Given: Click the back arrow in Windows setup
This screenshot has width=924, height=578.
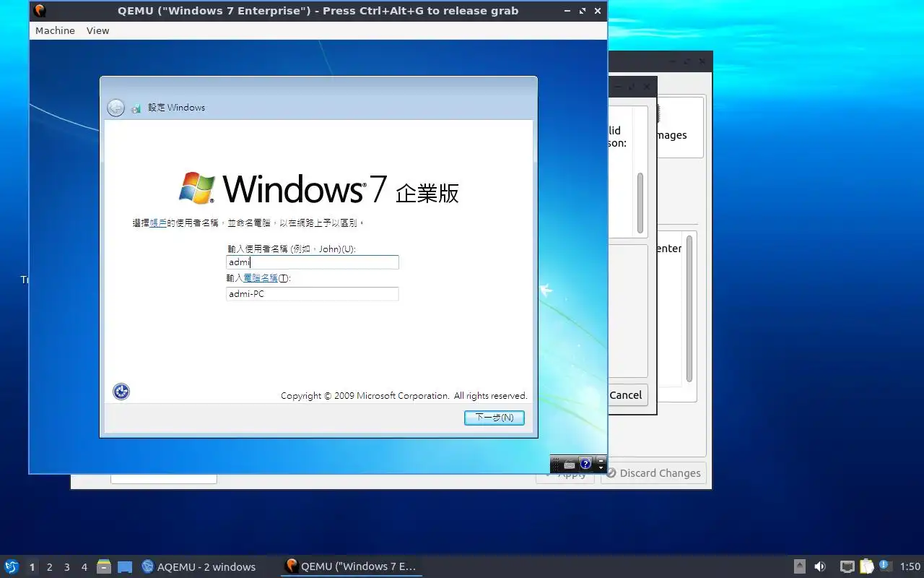Looking at the screenshot, I should pyautogui.click(x=115, y=108).
